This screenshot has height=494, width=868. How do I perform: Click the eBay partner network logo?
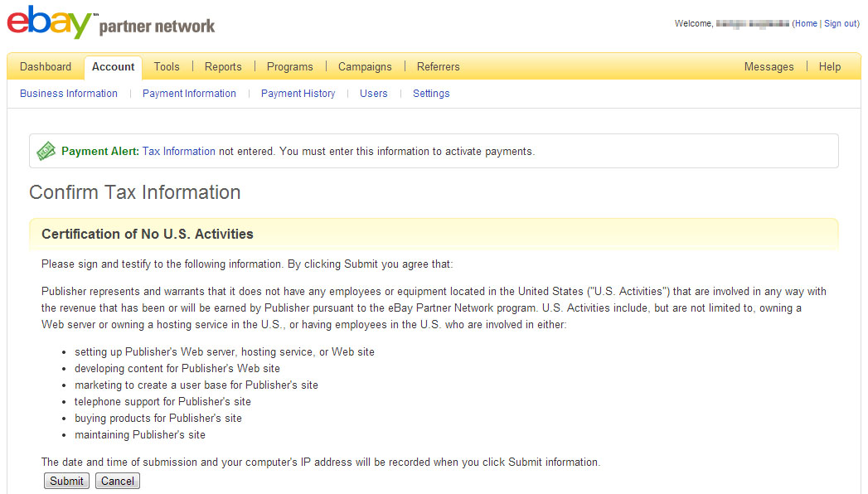coord(111,22)
